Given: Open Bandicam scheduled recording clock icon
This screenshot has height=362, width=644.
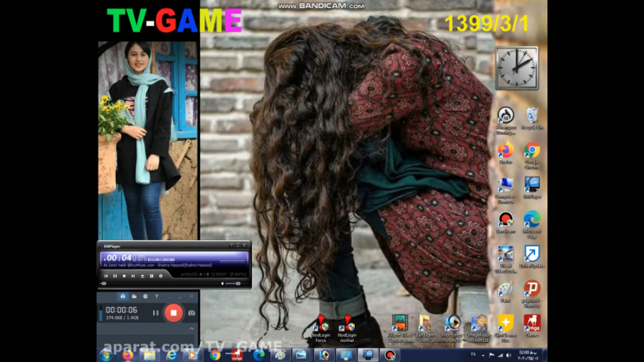Looking at the screenshot, I should pos(145,295).
